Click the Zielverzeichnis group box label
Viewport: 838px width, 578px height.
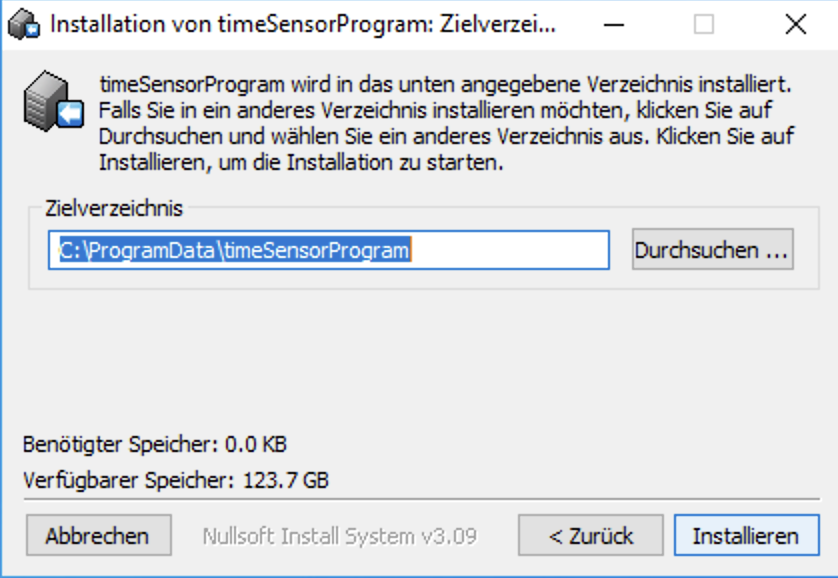[x=114, y=208]
